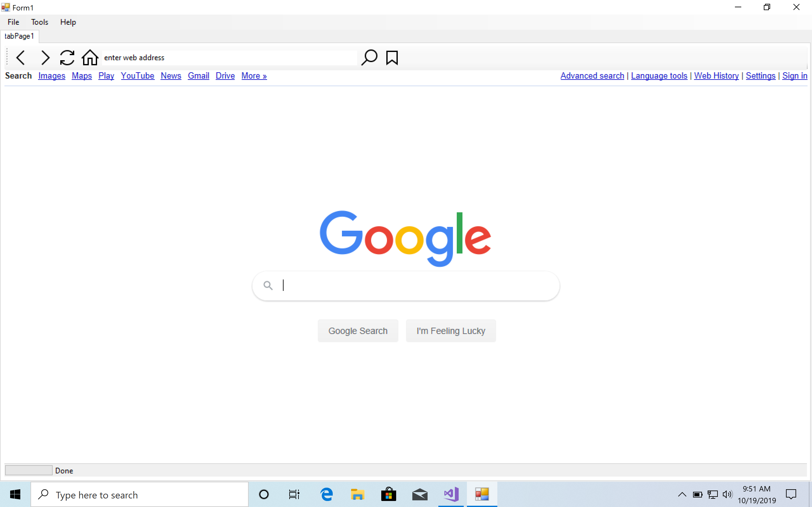The image size is (812, 507).
Task: Open the Windows Start menu
Action: 15,495
